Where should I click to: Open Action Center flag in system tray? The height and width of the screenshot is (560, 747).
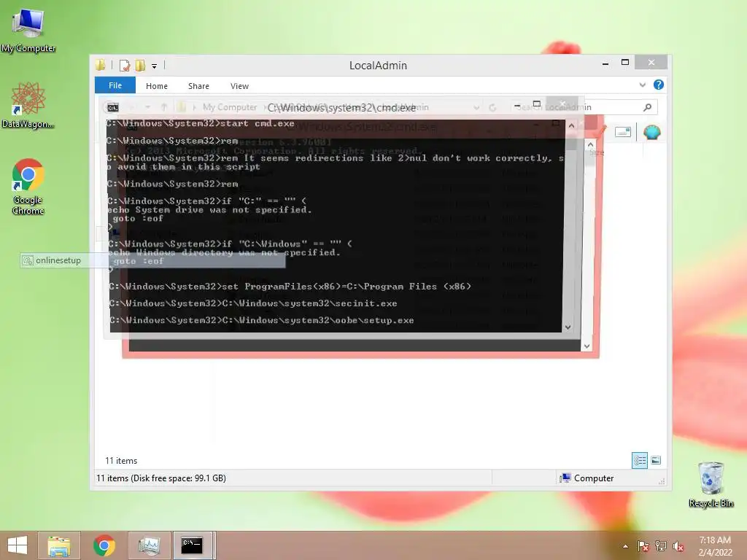click(643, 546)
